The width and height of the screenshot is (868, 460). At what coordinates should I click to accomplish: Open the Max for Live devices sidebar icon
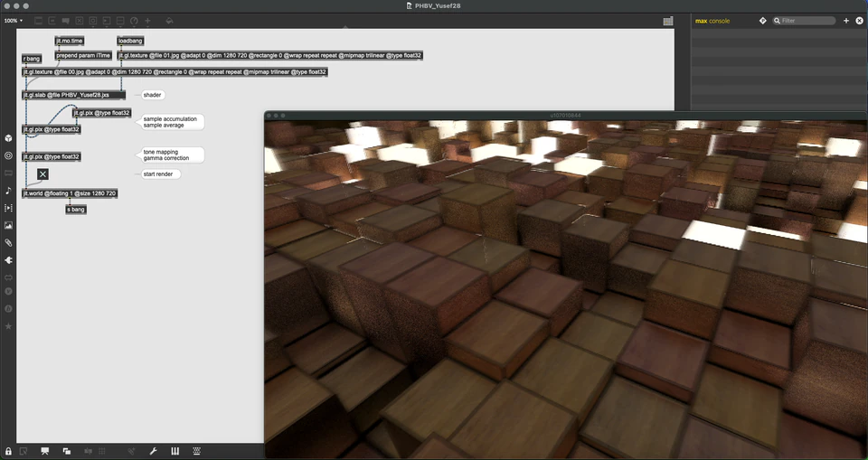(8, 277)
